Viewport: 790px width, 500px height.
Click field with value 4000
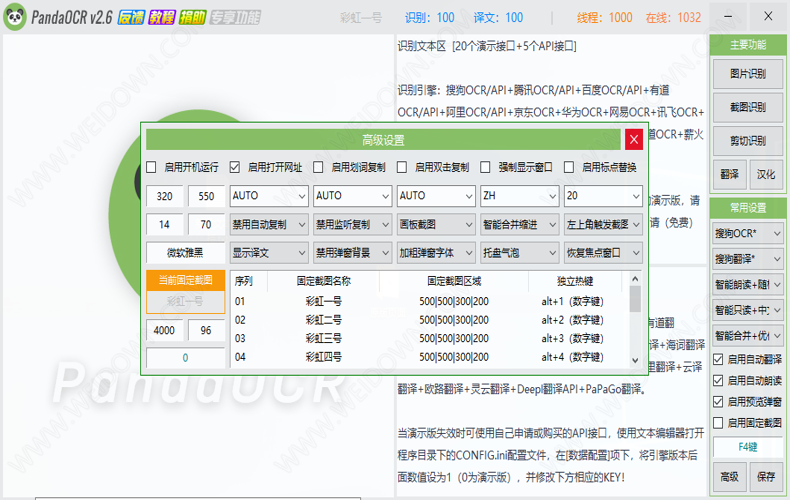click(164, 330)
